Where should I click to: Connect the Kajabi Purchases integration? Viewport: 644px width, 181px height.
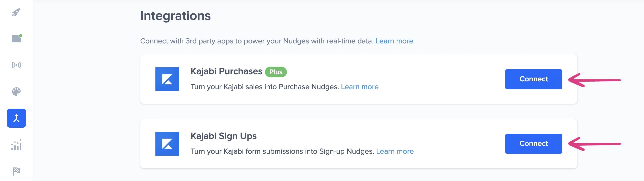click(x=533, y=79)
